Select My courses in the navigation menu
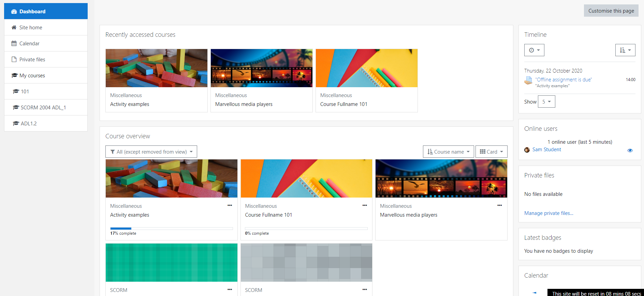Screen dimensions: 644x296 point(46,75)
